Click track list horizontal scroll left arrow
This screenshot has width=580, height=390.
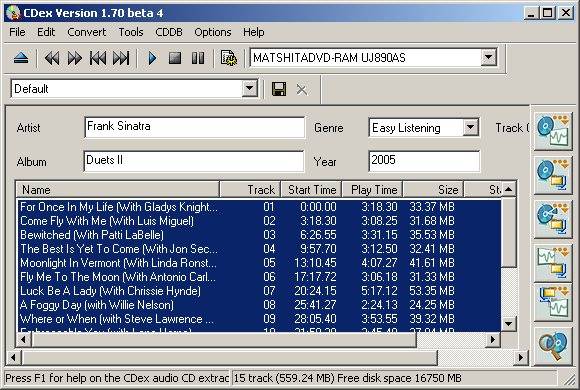click(x=24, y=339)
